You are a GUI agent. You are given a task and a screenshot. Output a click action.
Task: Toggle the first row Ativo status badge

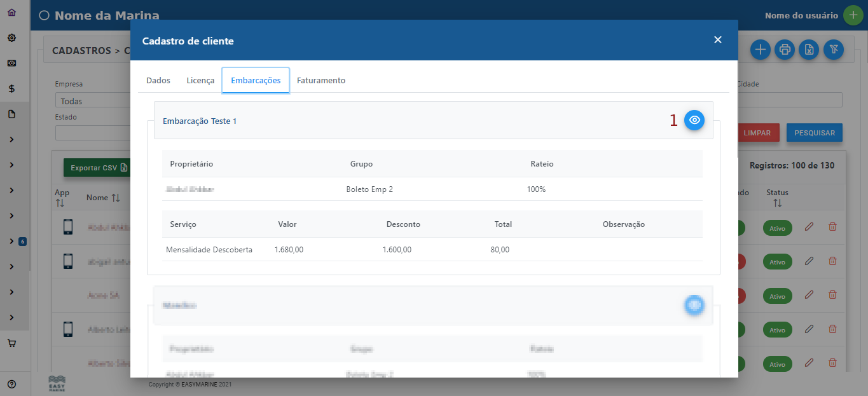click(777, 228)
